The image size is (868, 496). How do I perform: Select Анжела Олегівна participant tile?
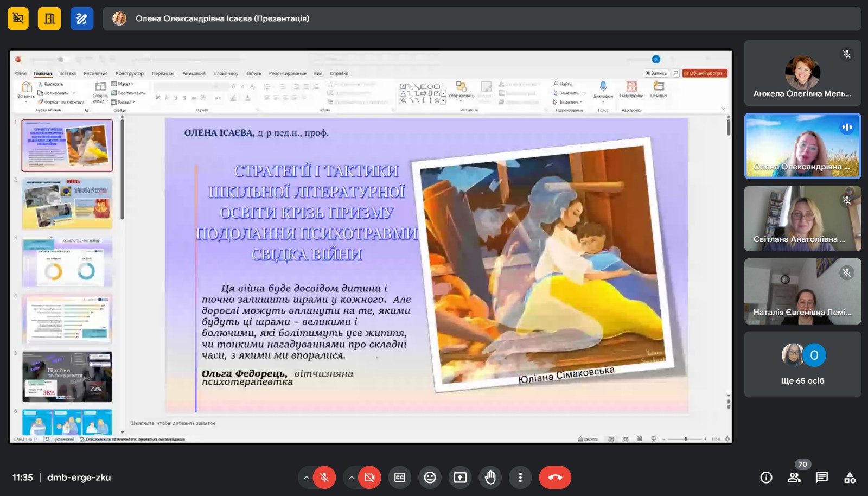802,73
